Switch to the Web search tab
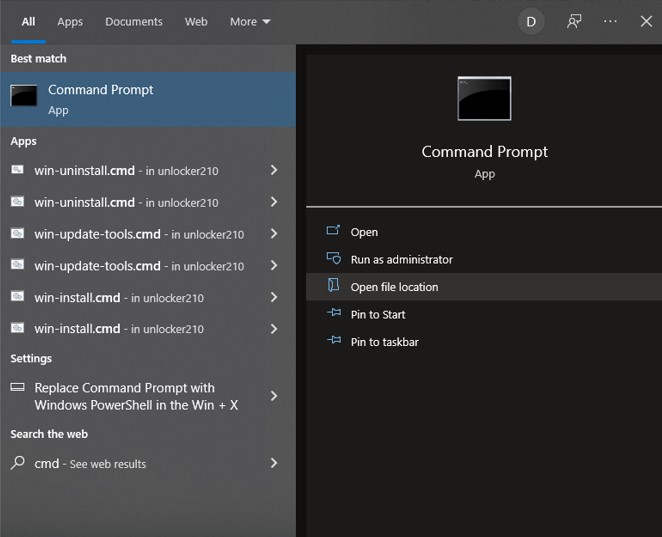 196,21
